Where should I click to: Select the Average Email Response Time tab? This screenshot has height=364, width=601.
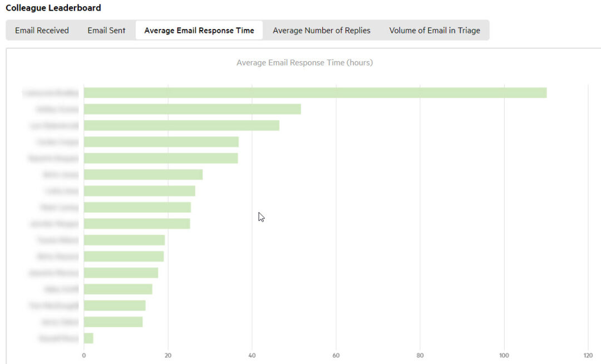(199, 31)
